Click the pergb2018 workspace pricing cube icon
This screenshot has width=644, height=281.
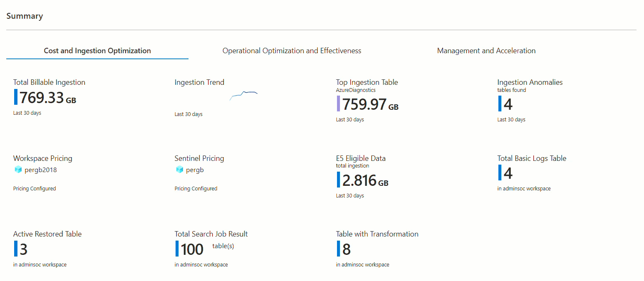[17, 170]
